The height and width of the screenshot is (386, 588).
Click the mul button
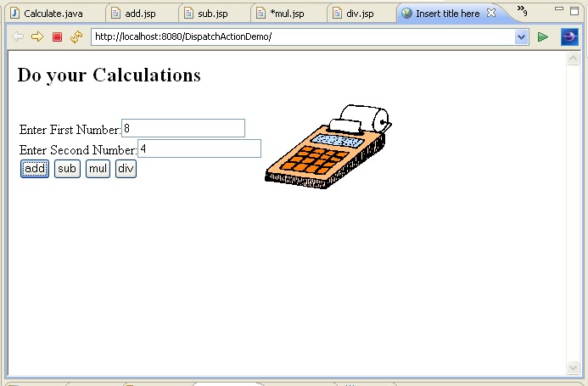point(98,169)
